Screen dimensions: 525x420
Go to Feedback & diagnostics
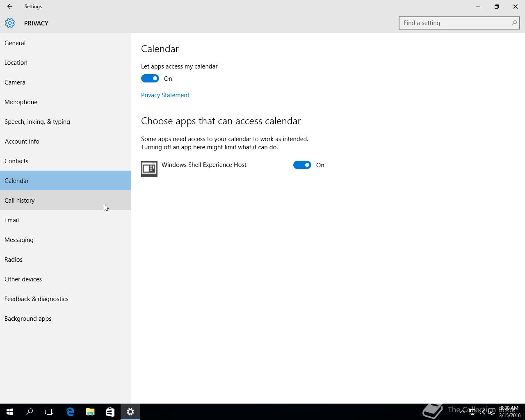click(66, 299)
